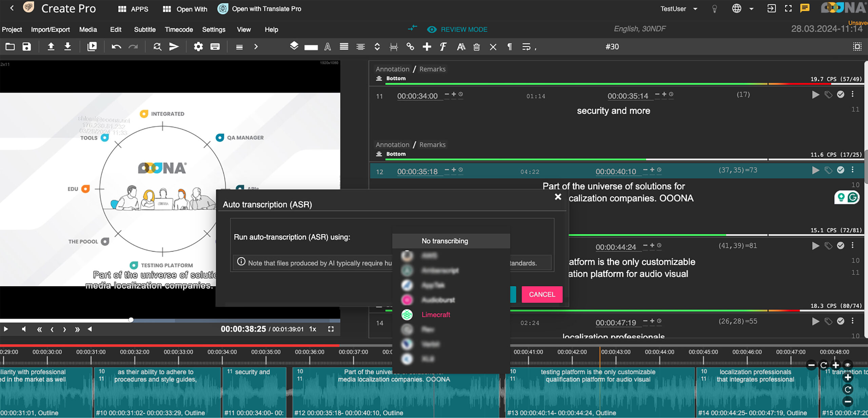The width and height of the screenshot is (868, 418).
Task: Open the Timecode menu
Action: tap(179, 29)
